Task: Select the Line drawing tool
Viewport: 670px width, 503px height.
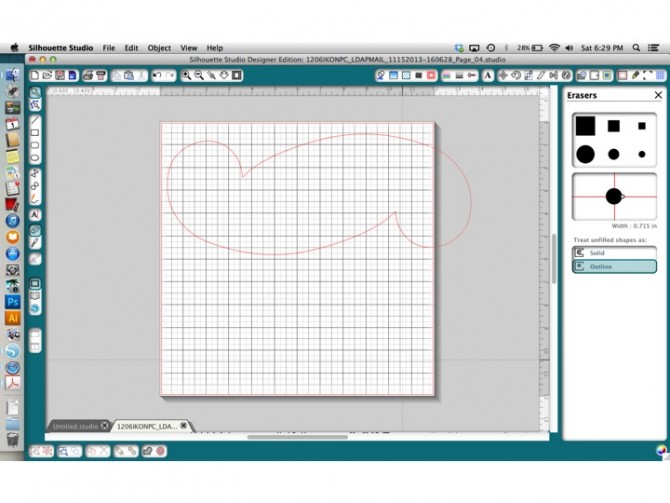Action: tap(35, 120)
